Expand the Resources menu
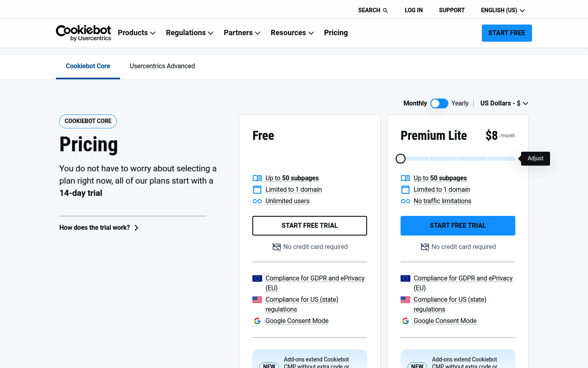The image size is (588, 368). (x=292, y=33)
